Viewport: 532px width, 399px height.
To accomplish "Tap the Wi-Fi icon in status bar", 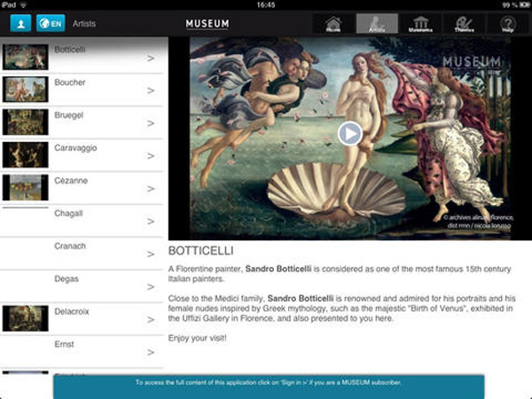I will pos(24,4).
